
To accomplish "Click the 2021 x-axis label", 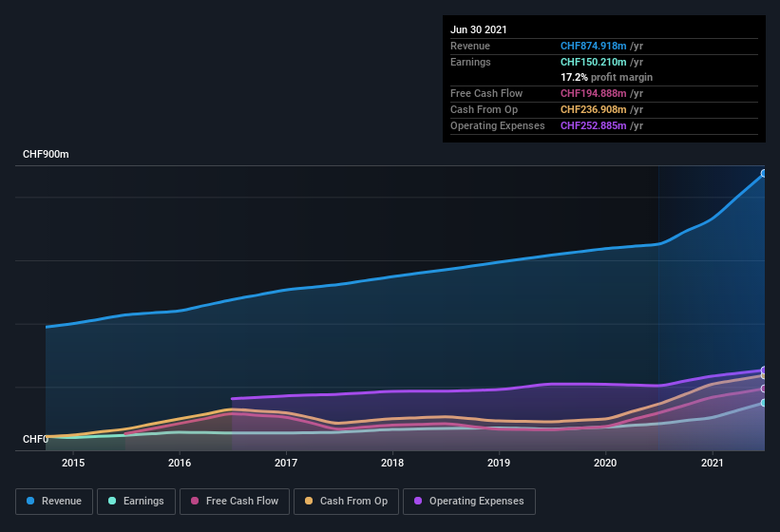I will 713,463.
